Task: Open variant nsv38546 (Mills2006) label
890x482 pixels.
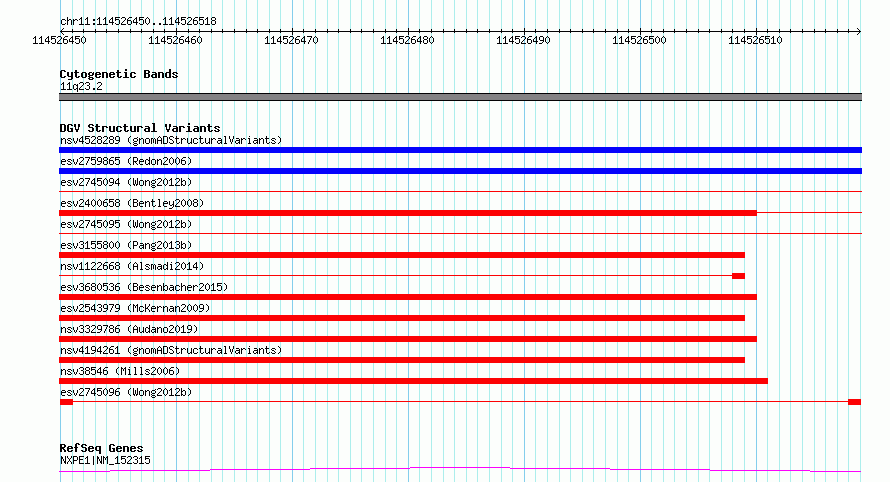Action: point(120,371)
